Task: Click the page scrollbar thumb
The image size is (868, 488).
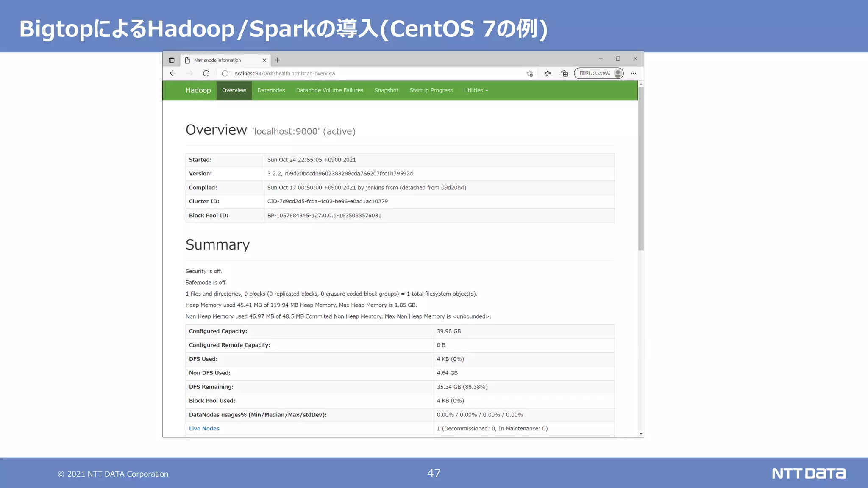Action: click(x=641, y=169)
